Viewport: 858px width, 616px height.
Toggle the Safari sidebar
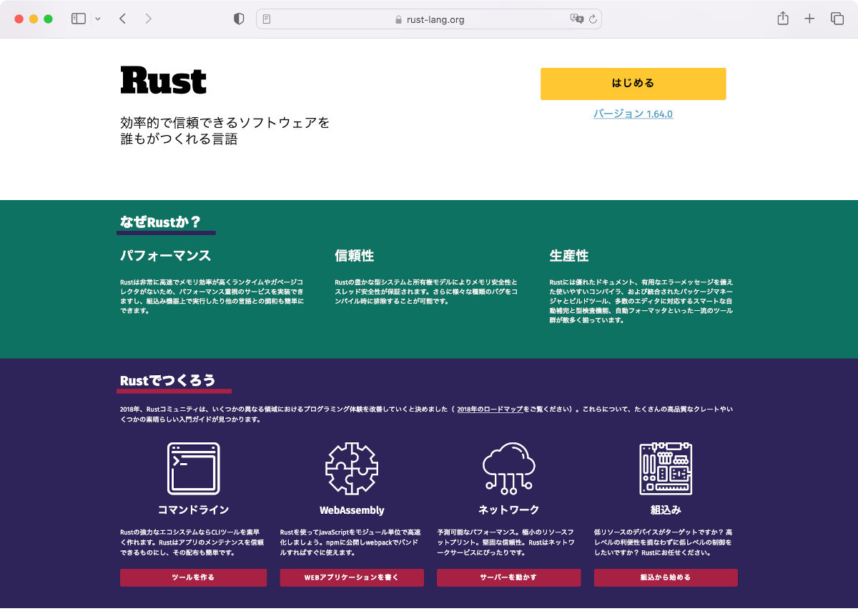click(x=79, y=19)
